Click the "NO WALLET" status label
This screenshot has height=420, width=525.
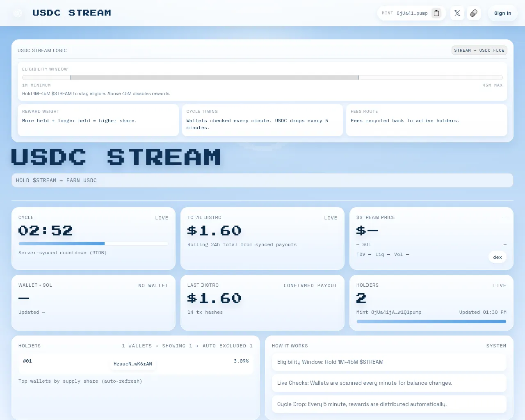coord(153,285)
